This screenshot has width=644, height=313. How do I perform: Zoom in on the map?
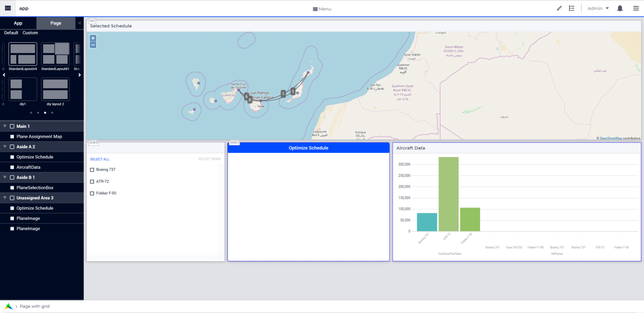pyautogui.click(x=93, y=38)
